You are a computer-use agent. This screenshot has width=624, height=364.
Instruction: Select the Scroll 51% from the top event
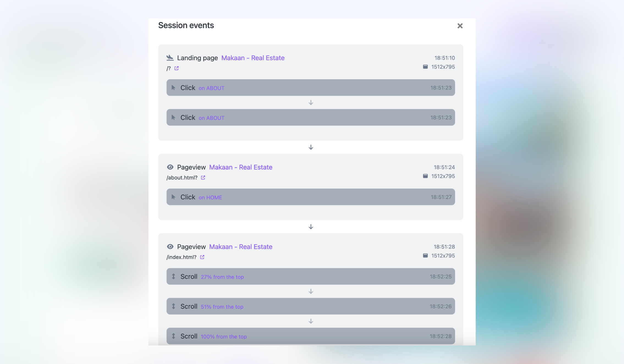pos(310,306)
